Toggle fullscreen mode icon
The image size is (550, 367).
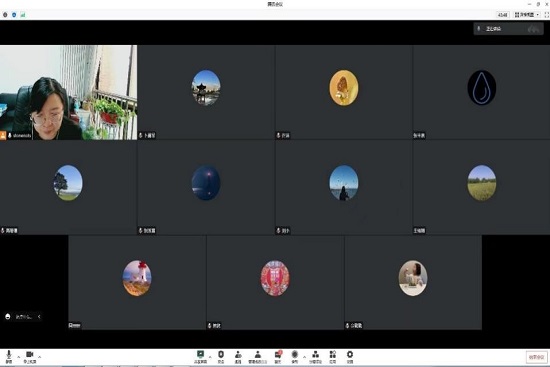(x=546, y=15)
